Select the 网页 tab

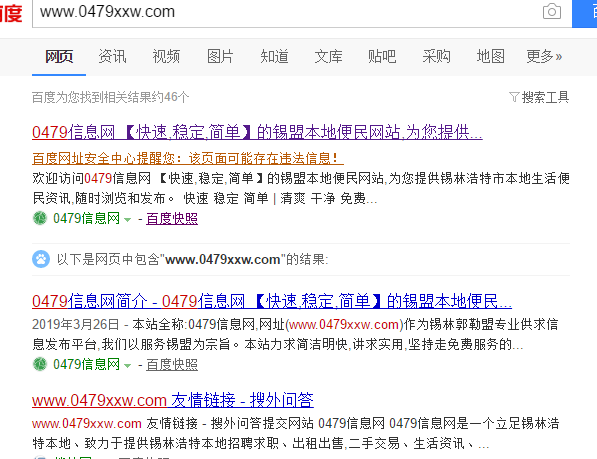pos(59,56)
